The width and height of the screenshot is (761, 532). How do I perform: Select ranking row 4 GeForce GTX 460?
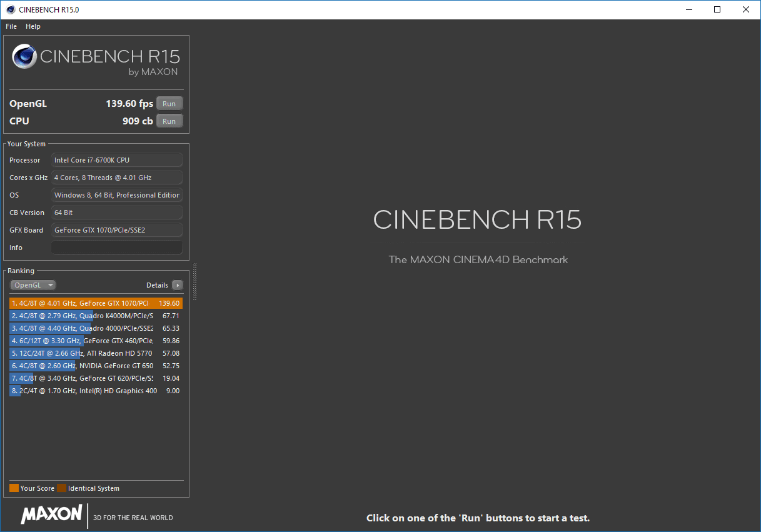96,341
